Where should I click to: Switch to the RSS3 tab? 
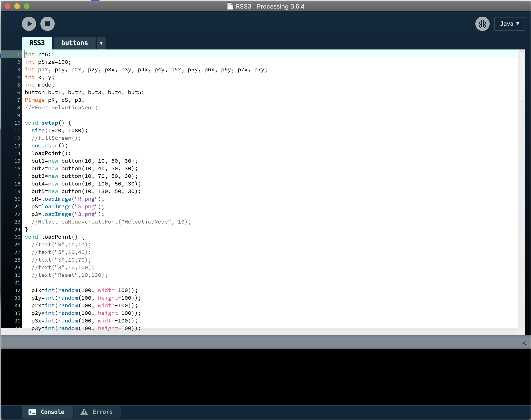tap(37, 43)
